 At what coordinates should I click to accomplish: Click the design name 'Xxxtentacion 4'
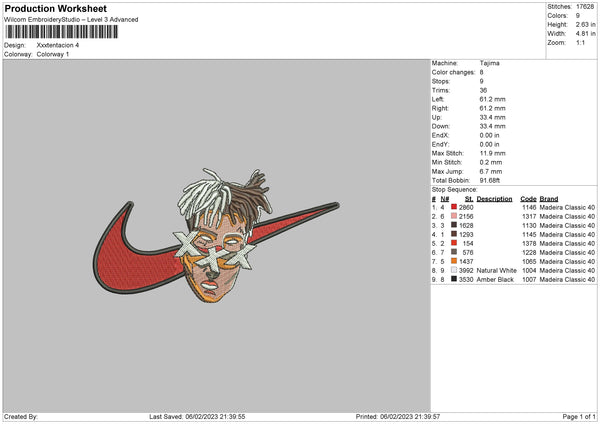coord(58,45)
